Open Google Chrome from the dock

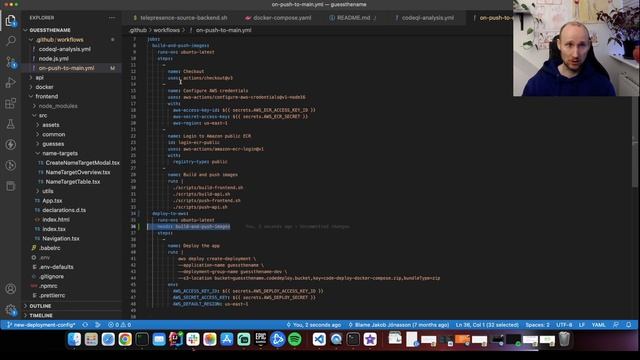pyautogui.click(x=125, y=339)
